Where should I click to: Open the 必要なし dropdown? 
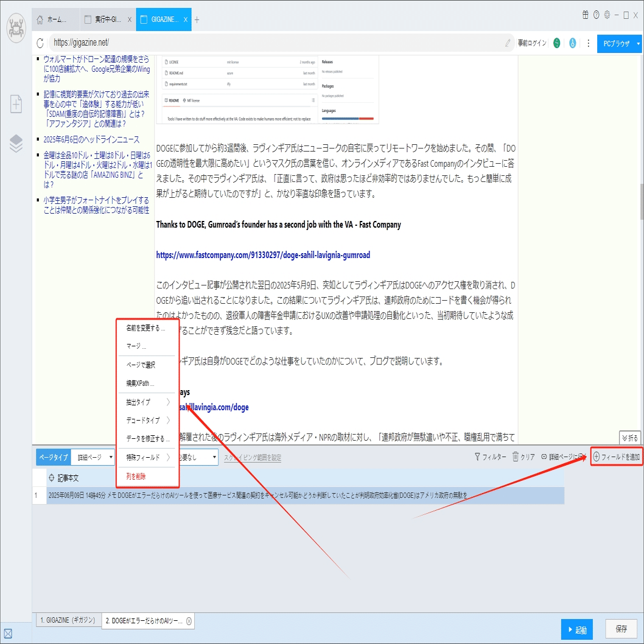coord(198,457)
